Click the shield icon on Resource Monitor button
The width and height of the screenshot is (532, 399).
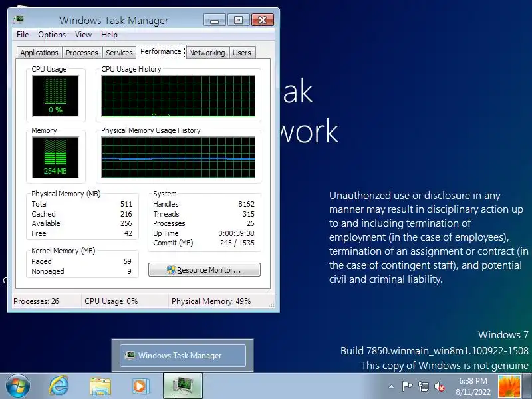(x=172, y=270)
